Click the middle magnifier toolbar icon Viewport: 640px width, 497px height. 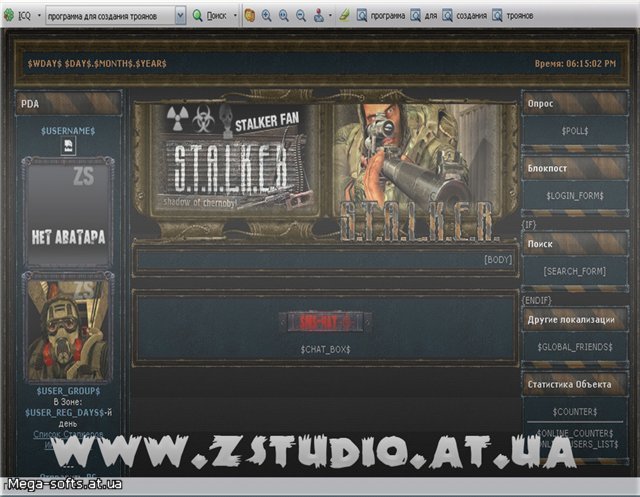(284, 16)
